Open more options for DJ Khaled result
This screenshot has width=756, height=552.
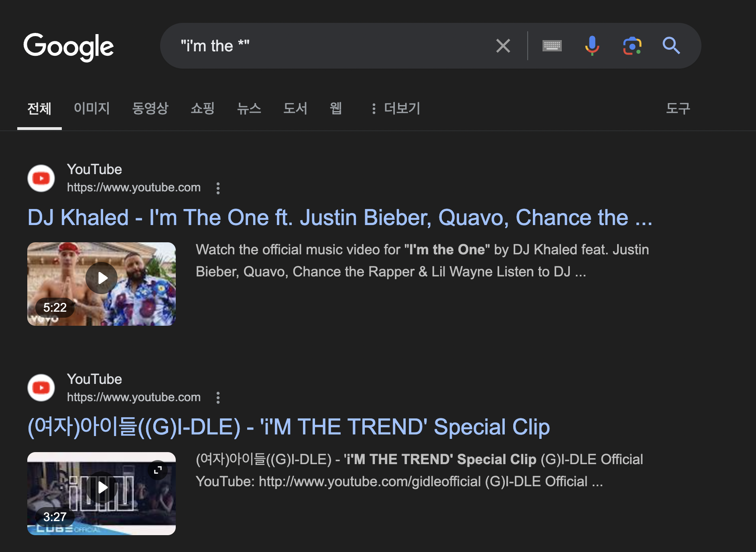[x=218, y=188]
